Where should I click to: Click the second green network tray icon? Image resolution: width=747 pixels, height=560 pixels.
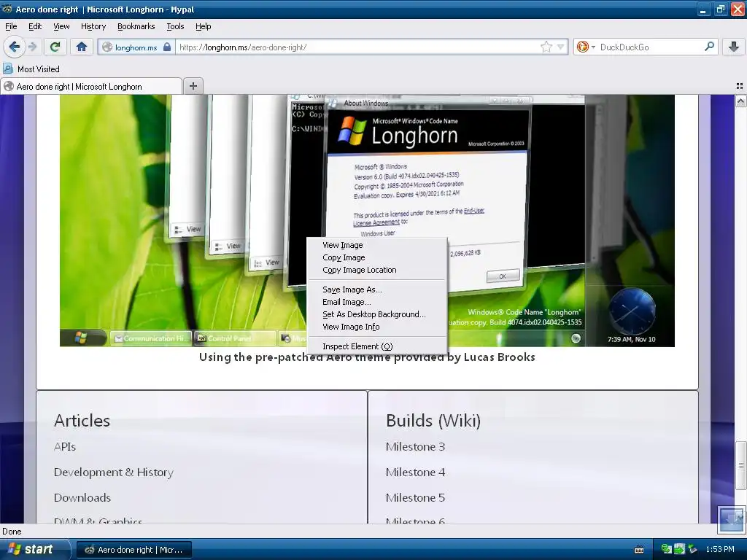[x=679, y=549]
